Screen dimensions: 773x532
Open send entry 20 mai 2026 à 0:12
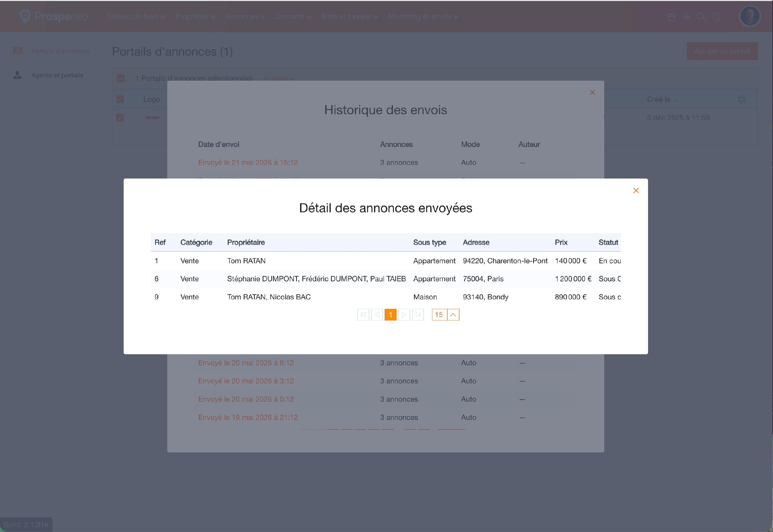click(x=246, y=399)
